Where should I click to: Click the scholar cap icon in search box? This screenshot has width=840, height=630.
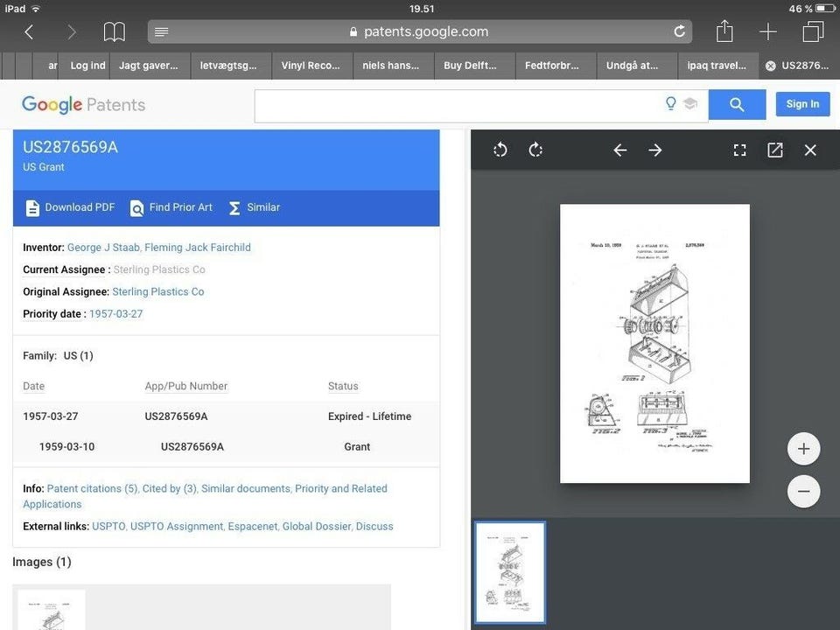click(x=690, y=103)
